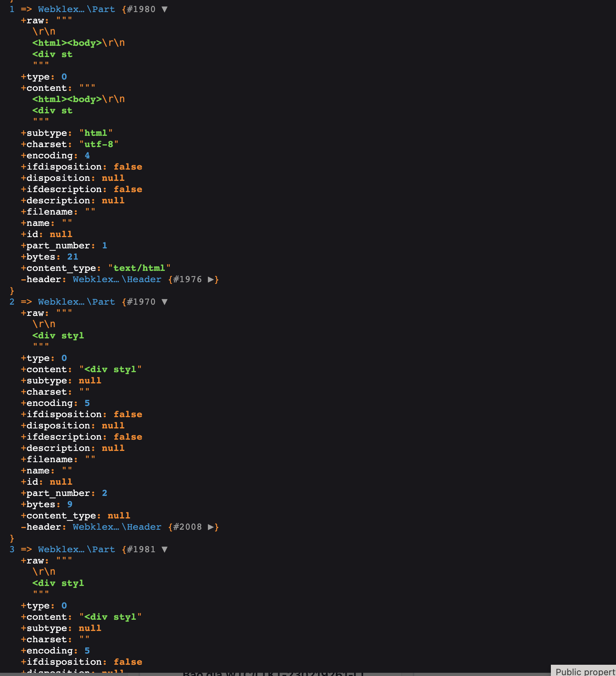Click the encoding value 4
The width and height of the screenshot is (616, 676).
point(87,156)
